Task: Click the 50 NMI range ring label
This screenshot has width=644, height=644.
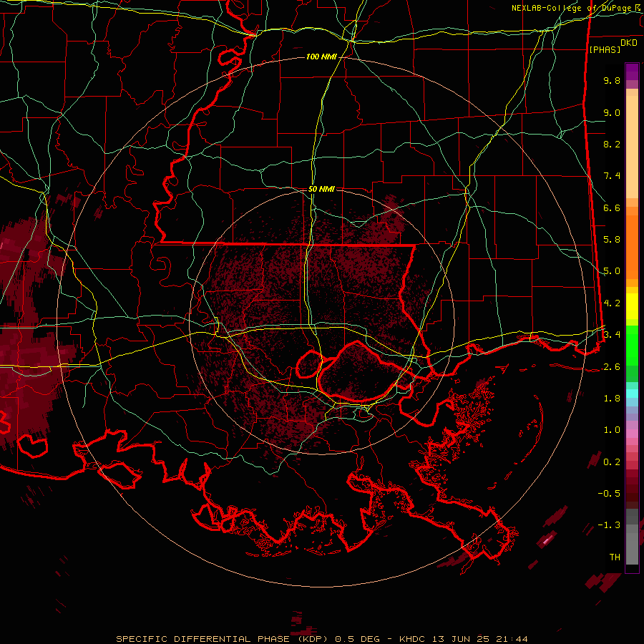Action: coord(321,189)
